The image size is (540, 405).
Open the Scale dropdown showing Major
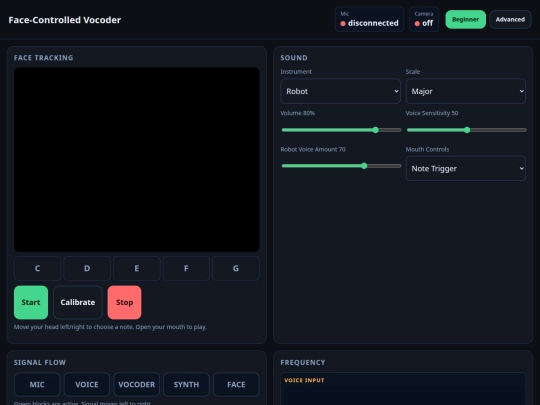pyautogui.click(x=466, y=91)
